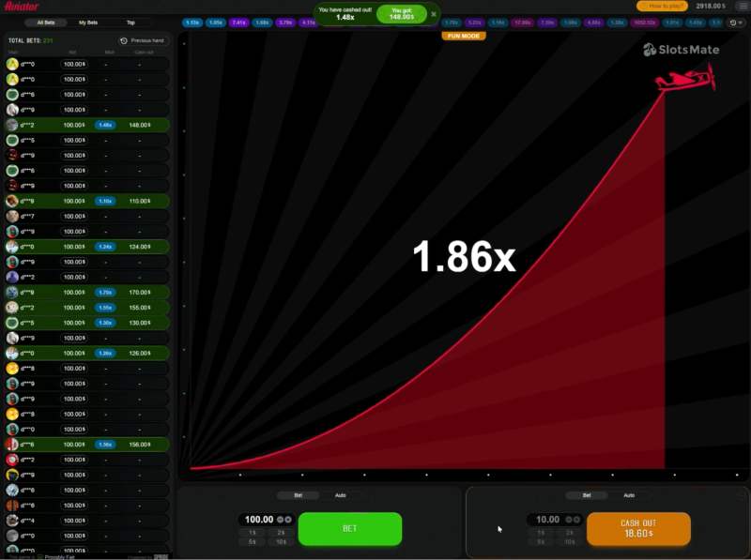Switch to the Top tab
Image resolution: width=751 pixels, height=560 pixels.
click(x=130, y=22)
